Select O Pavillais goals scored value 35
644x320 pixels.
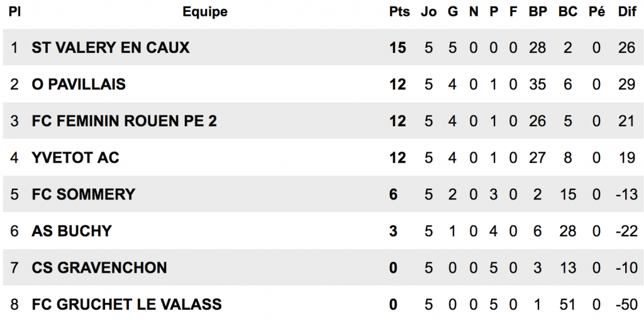tap(538, 85)
